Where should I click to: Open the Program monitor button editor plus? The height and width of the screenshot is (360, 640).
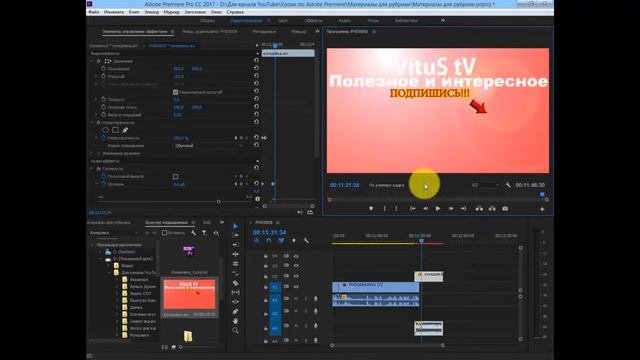coord(542,209)
